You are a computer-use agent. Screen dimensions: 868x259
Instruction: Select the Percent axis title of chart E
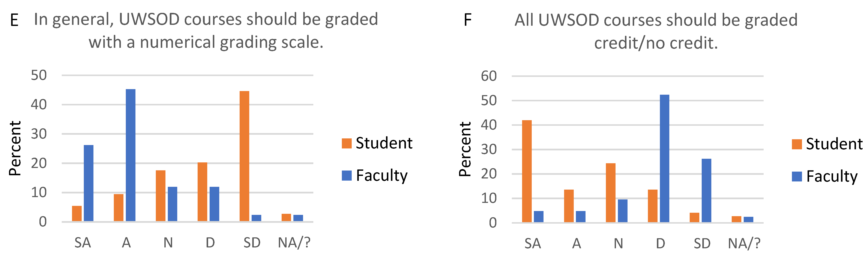click(15, 148)
